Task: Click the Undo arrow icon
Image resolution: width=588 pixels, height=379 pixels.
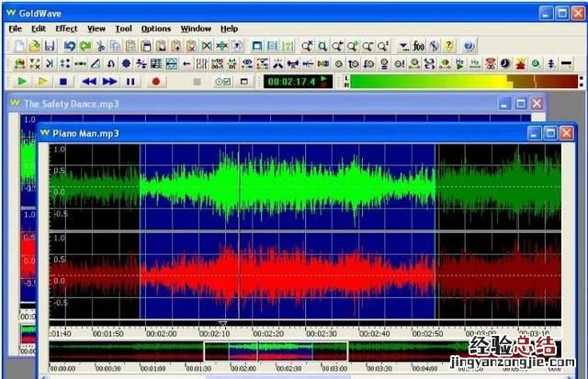Action: pyautogui.click(x=70, y=45)
